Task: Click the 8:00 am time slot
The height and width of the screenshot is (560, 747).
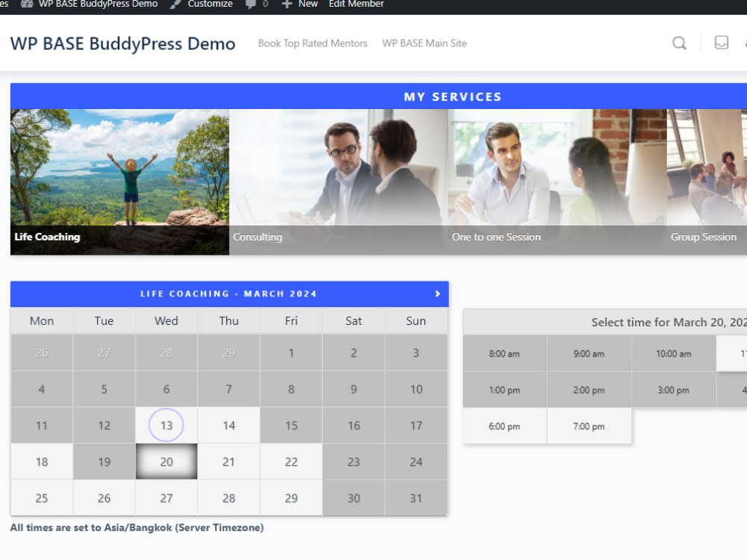Action: pyautogui.click(x=504, y=353)
